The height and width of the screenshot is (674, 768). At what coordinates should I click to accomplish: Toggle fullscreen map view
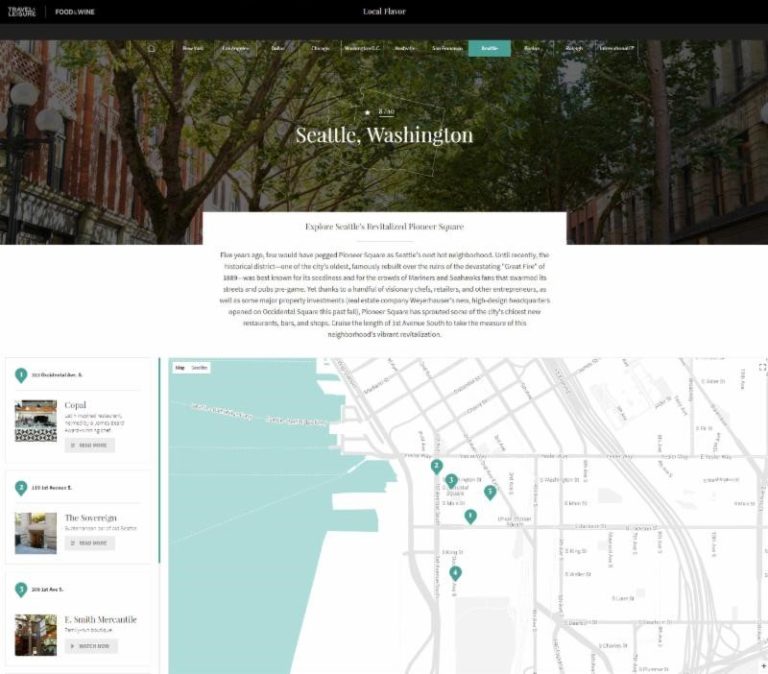coord(762,367)
